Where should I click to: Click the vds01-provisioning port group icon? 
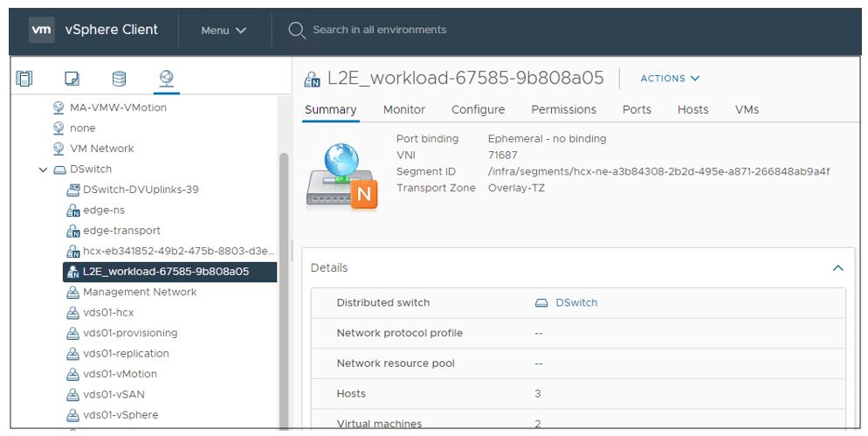pyautogui.click(x=73, y=334)
